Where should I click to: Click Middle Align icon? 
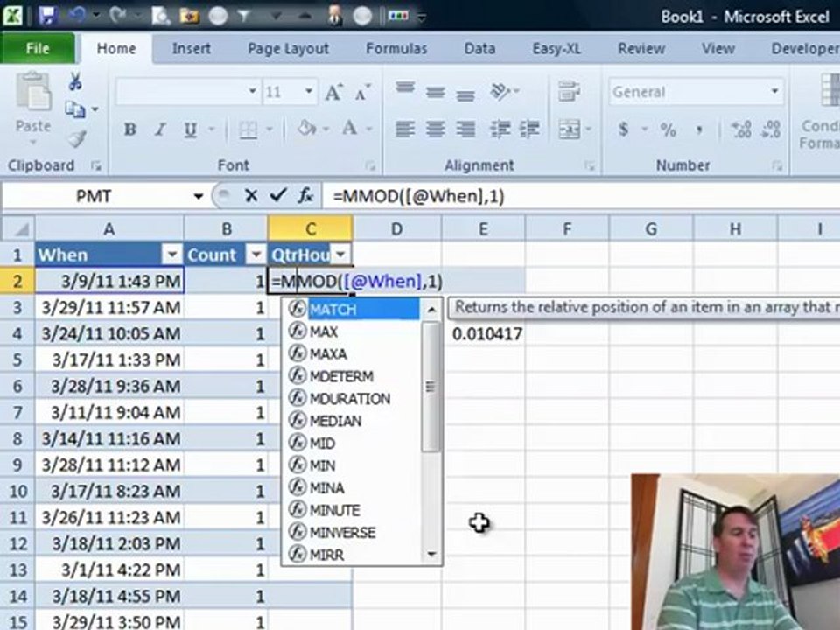tap(435, 92)
